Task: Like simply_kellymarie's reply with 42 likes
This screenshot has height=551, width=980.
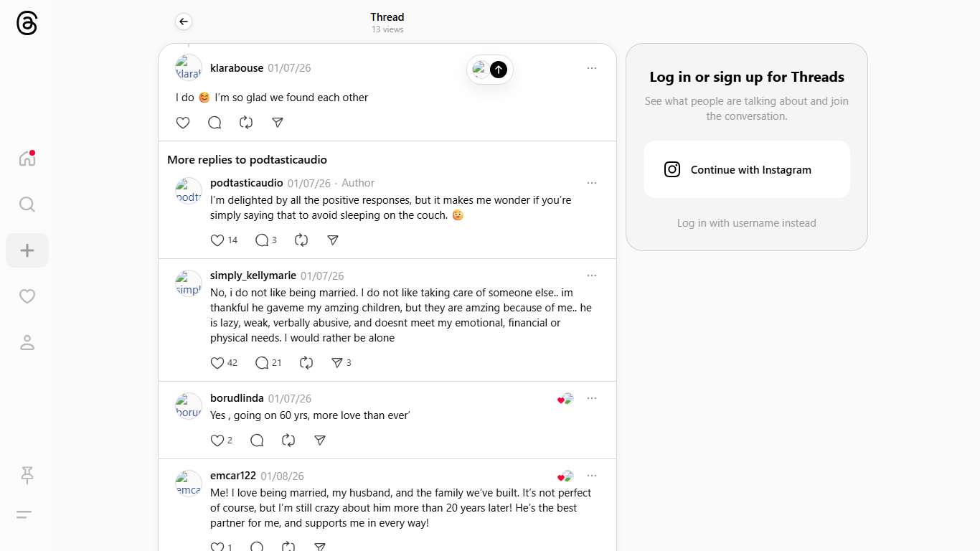Action: [x=217, y=363]
